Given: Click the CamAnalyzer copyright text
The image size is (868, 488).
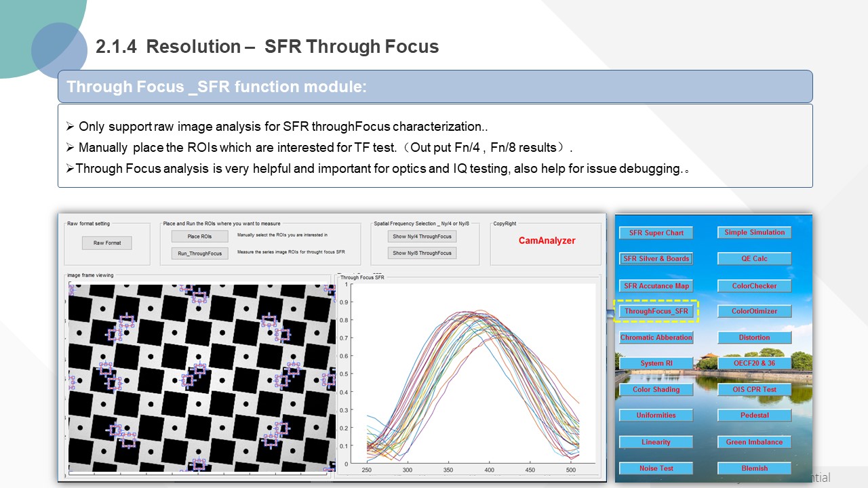Looking at the screenshot, I should (x=547, y=241).
